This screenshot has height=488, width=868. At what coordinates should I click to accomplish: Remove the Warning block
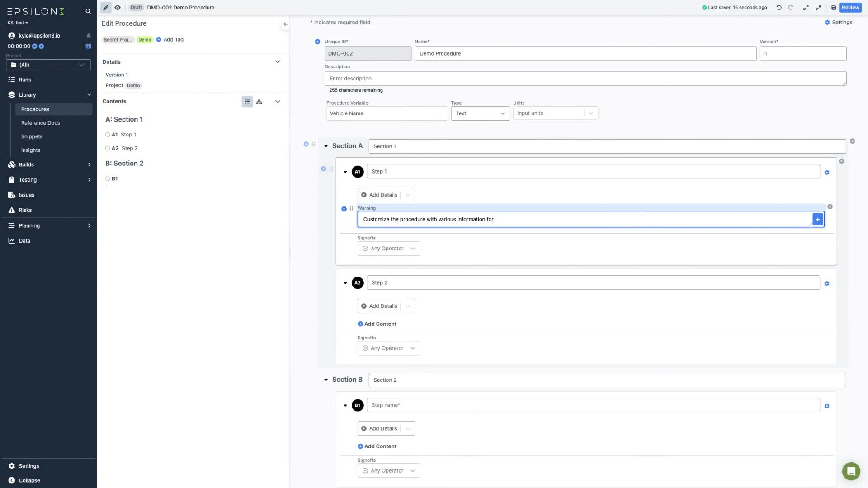(x=830, y=207)
